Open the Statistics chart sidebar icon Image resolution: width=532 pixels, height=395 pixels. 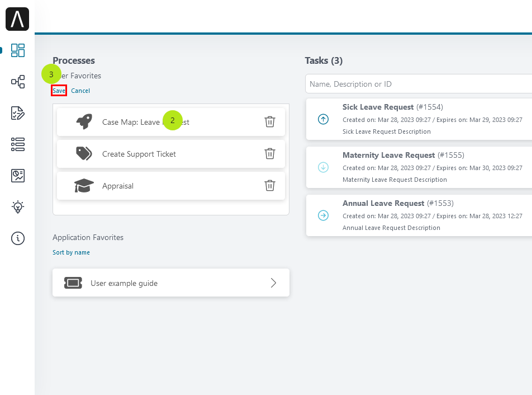click(18, 176)
